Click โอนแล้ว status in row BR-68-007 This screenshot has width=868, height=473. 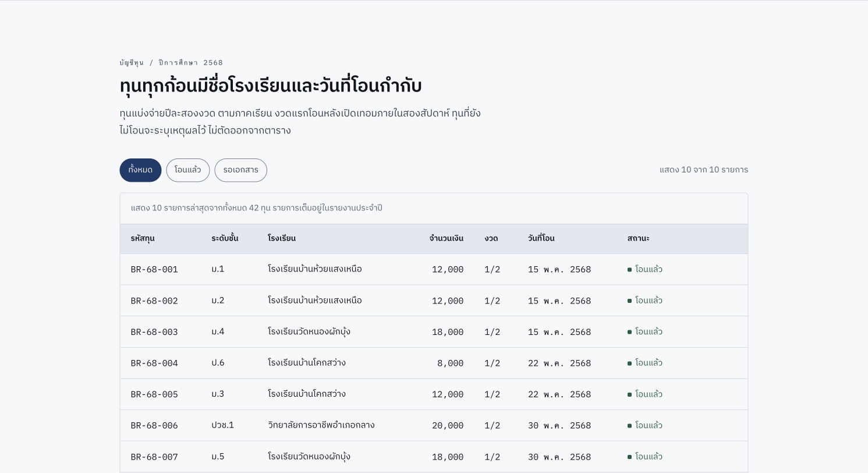coord(645,457)
